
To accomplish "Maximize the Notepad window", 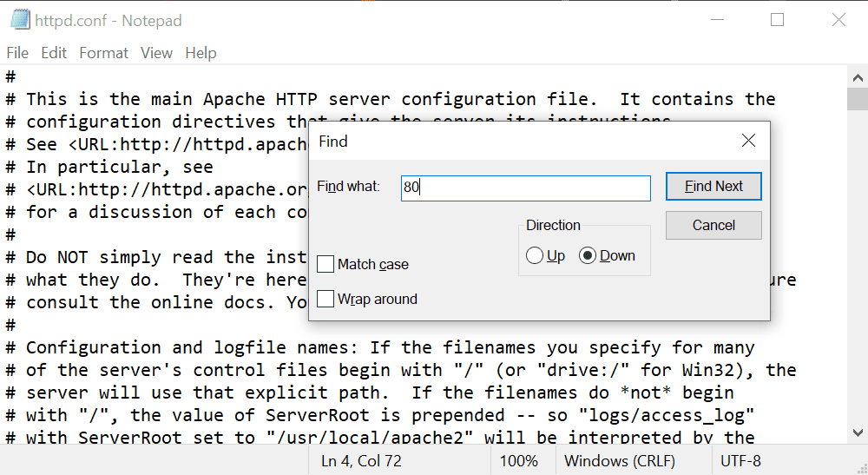I will (x=777, y=20).
